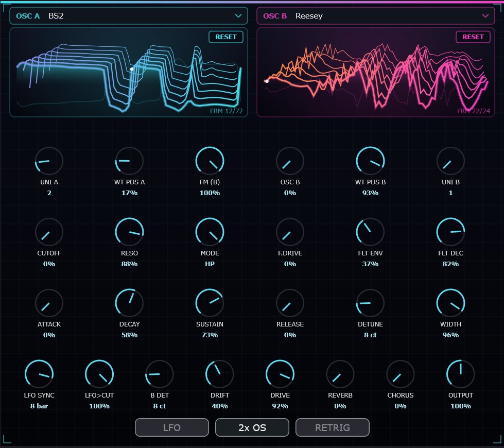
Task: Click the FLT ENV knob
Action: click(370, 232)
